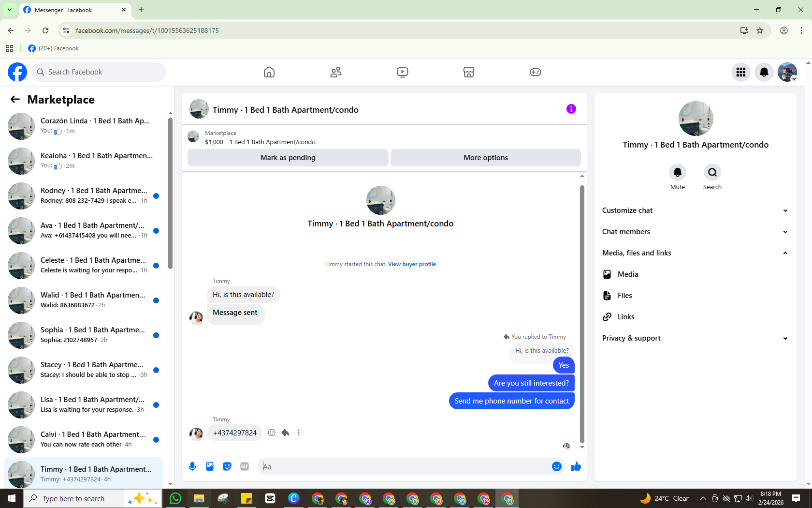
Task: Collapse the Media, files and links section
Action: tap(696, 253)
